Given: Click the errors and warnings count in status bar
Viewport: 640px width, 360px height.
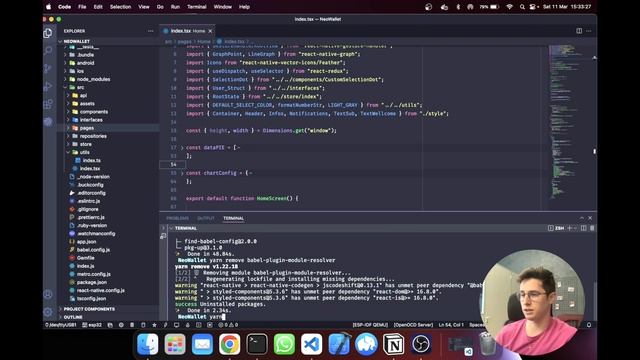Looking at the screenshot, I should (229, 325).
